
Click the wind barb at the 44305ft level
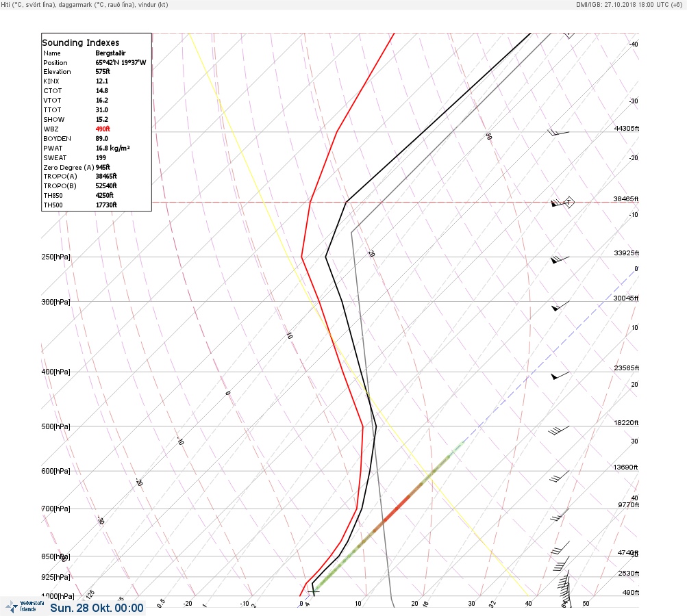(559, 132)
